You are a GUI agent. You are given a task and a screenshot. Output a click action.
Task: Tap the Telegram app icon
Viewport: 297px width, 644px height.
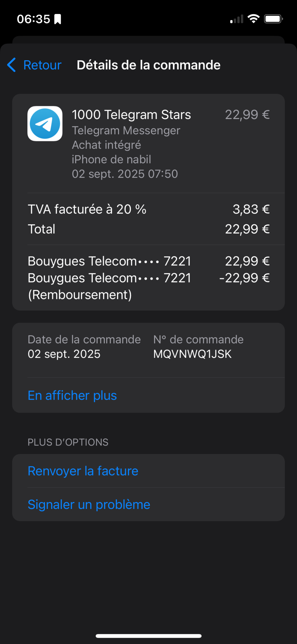pyautogui.click(x=45, y=123)
